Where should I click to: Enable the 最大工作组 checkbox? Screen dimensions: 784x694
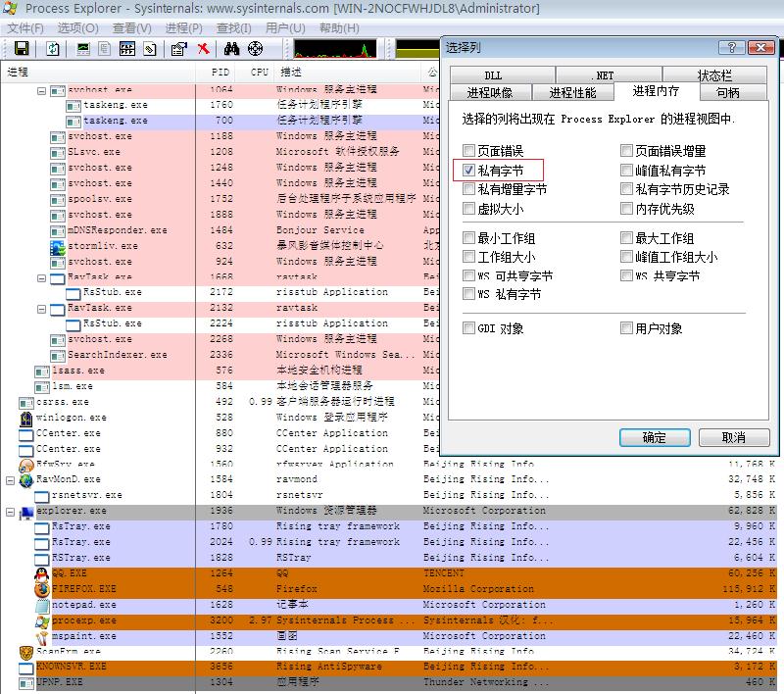[x=626, y=237]
